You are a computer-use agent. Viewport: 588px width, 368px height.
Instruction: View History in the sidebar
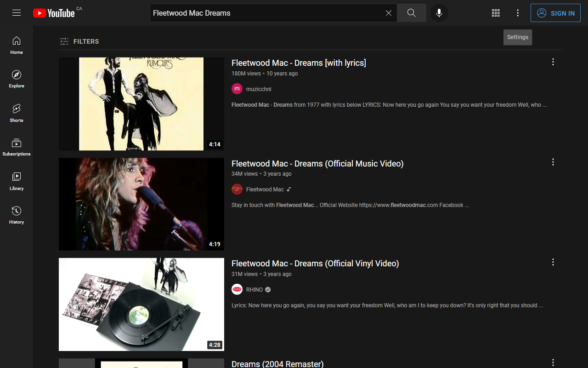click(x=17, y=215)
